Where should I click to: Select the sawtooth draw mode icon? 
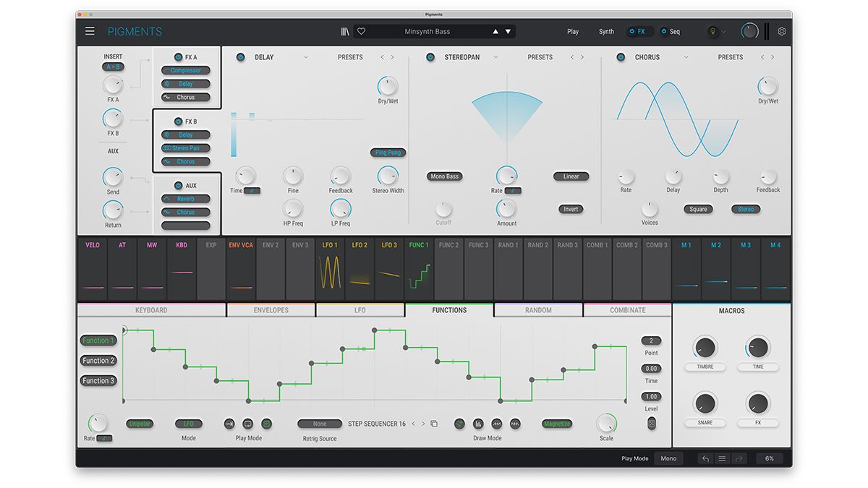coord(497,424)
